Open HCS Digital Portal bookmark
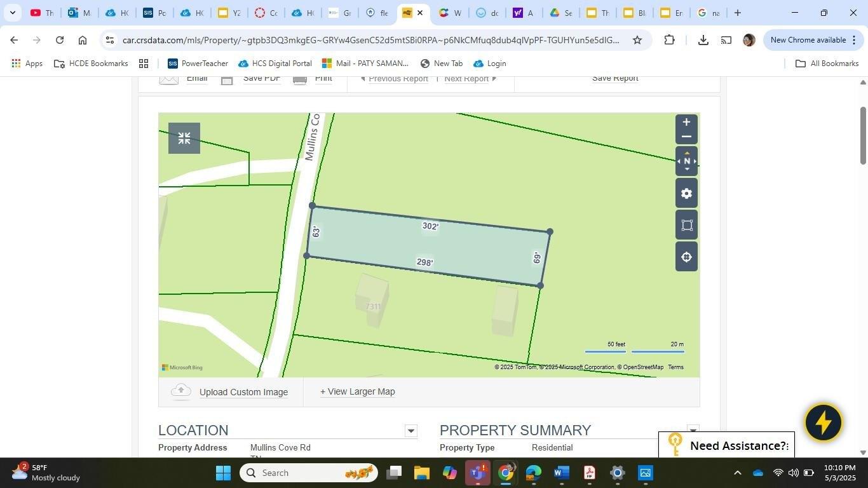 pyautogui.click(x=275, y=64)
